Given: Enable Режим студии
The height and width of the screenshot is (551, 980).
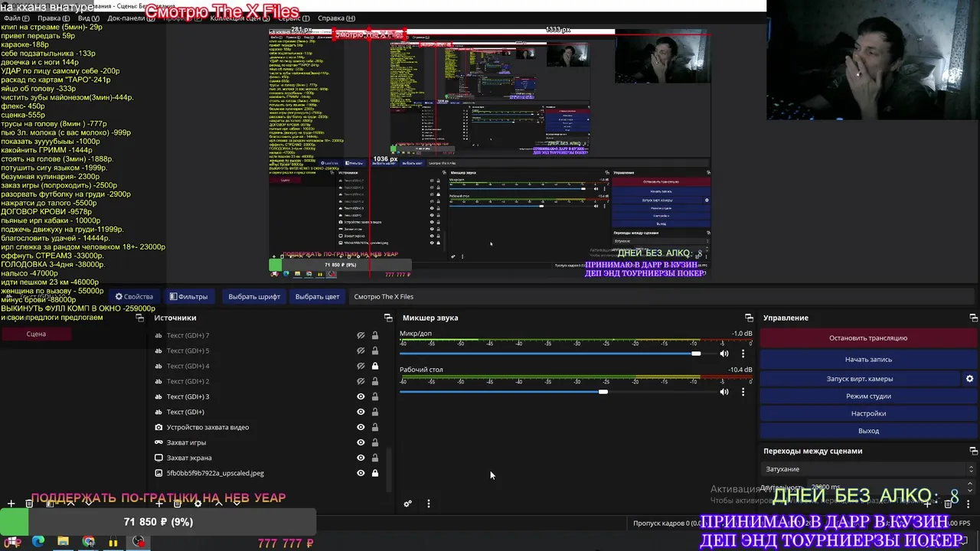Looking at the screenshot, I should (x=868, y=396).
